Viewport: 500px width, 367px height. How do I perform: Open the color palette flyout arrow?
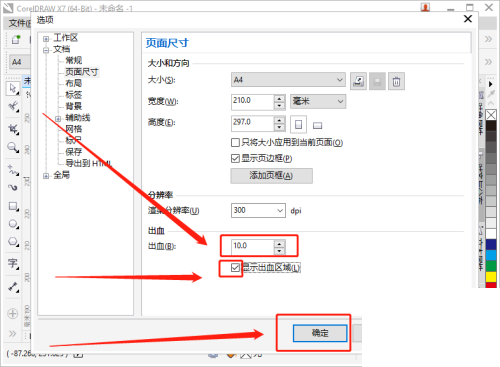[490, 84]
